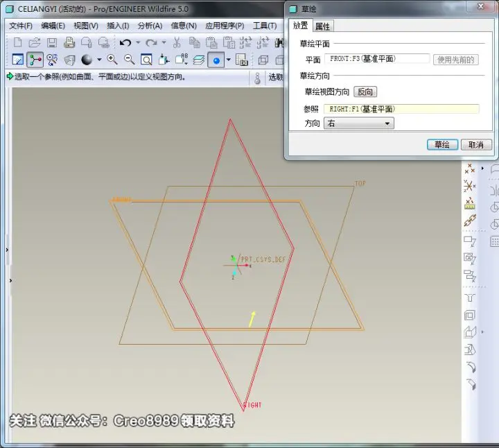The width and height of the screenshot is (499, 448).
Task: Select the Zoom Out magnifier
Action: point(129,60)
